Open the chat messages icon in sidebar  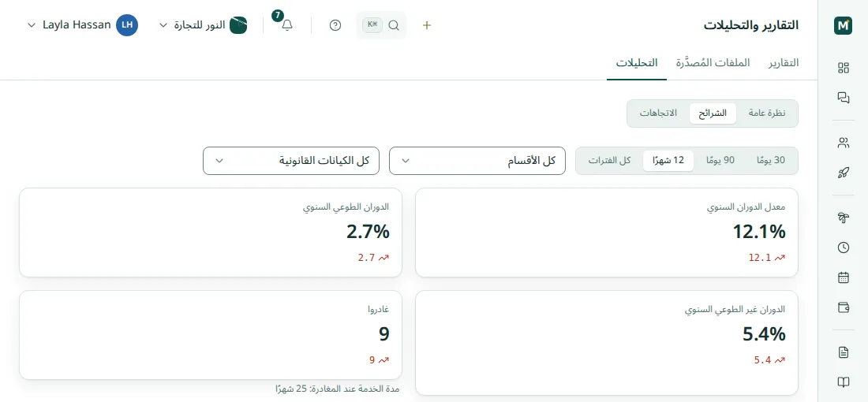[x=843, y=98]
